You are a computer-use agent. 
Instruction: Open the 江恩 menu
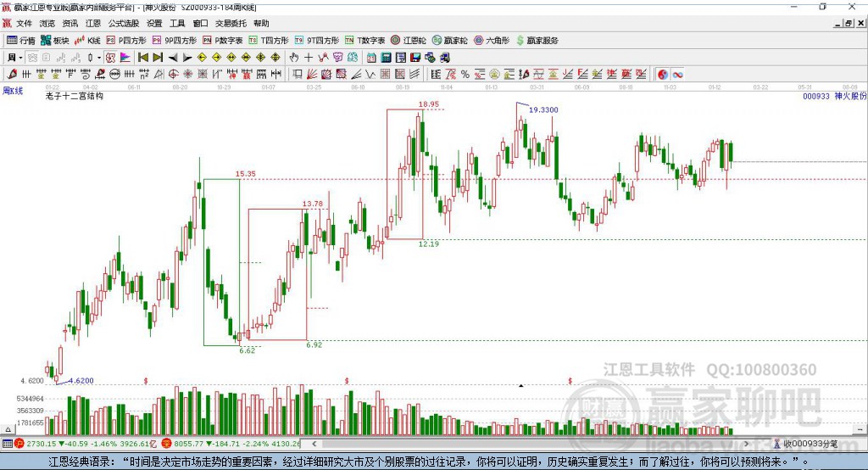(x=93, y=23)
